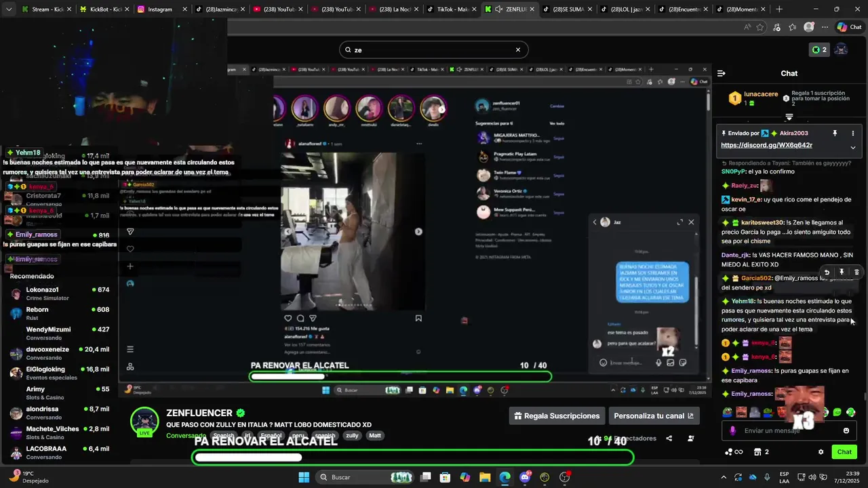Open browser three-dot settings menu

[825, 27]
